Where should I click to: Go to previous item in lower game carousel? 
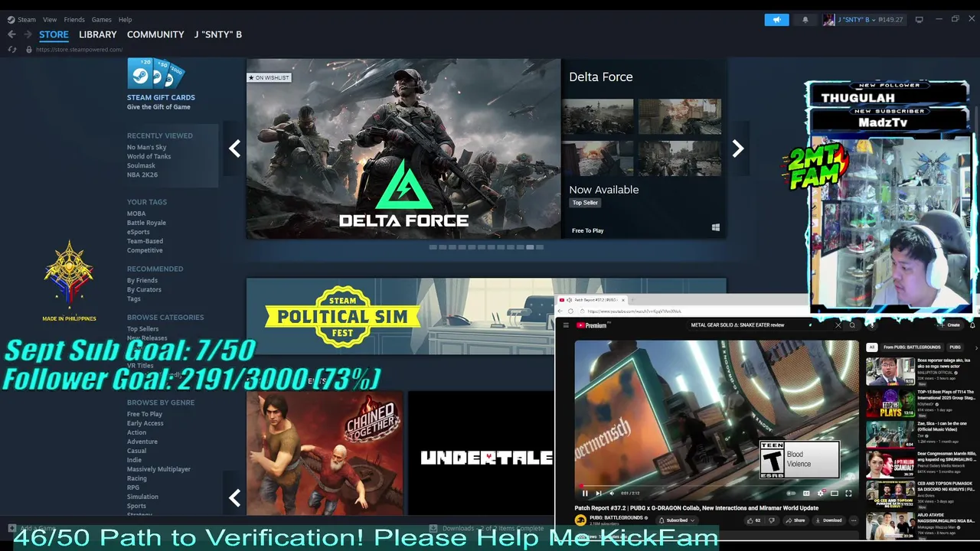point(235,498)
